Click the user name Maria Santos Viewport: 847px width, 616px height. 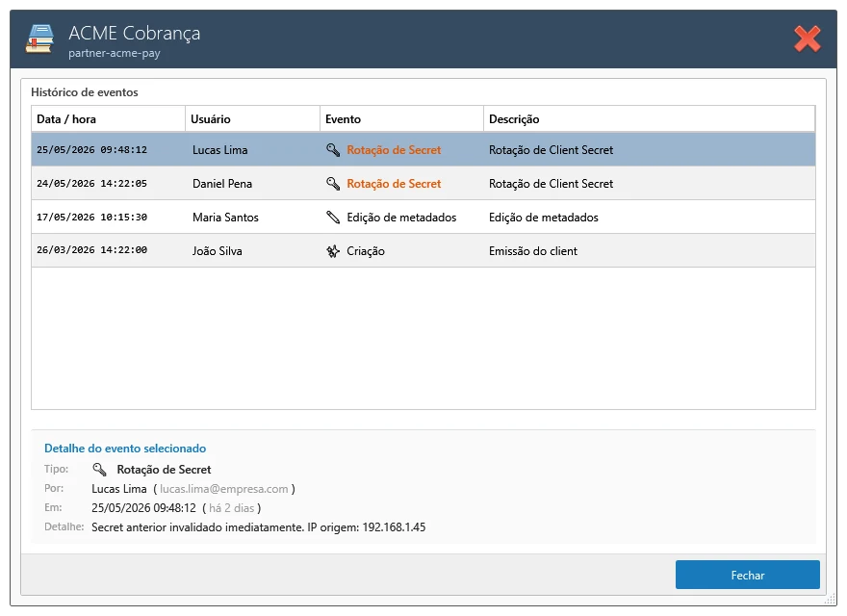click(x=225, y=218)
